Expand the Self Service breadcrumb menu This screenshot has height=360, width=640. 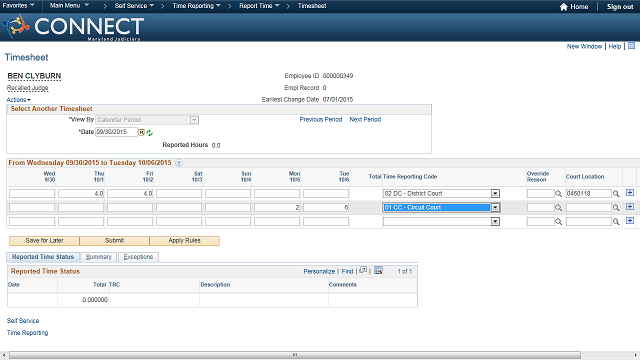click(x=134, y=6)
